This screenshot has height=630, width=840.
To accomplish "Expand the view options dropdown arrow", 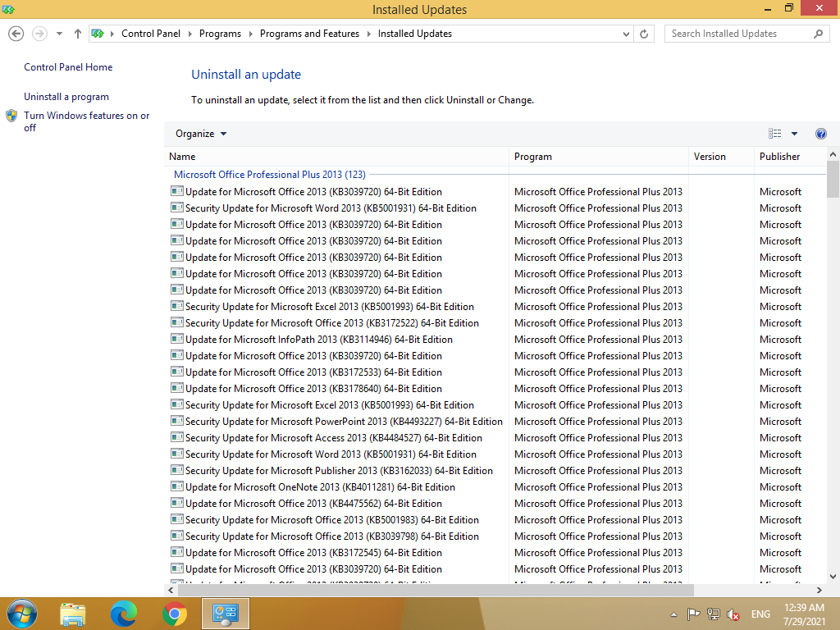I will click(x=794, y=134).
